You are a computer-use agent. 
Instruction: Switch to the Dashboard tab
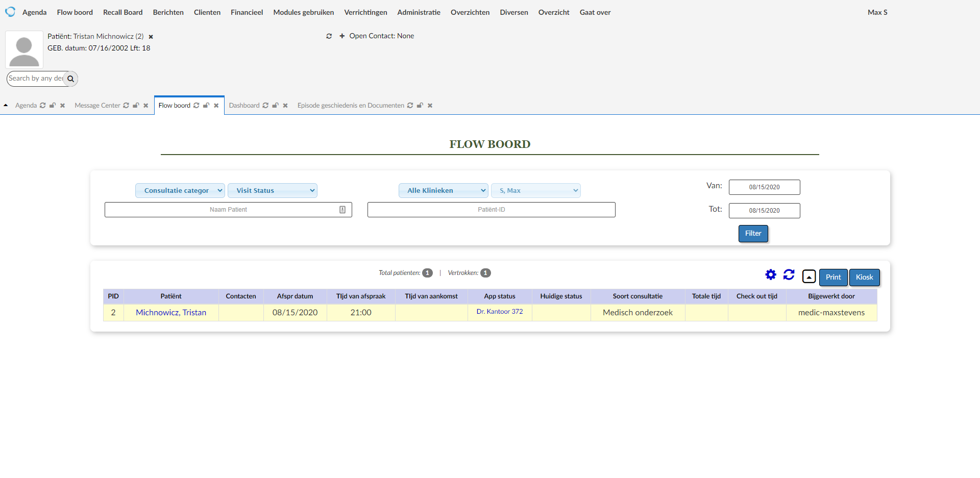(x=244, y=106)
